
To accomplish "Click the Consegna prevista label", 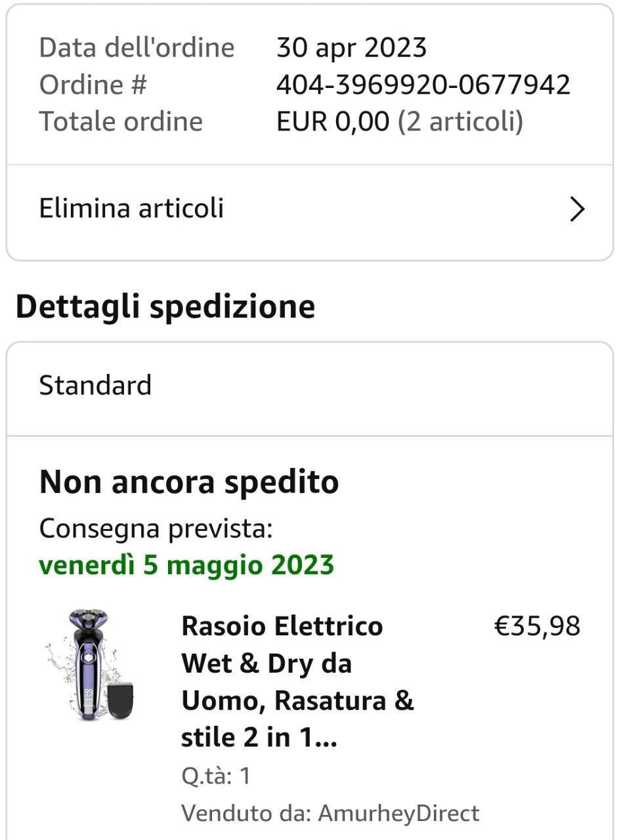I will (156, 528).
